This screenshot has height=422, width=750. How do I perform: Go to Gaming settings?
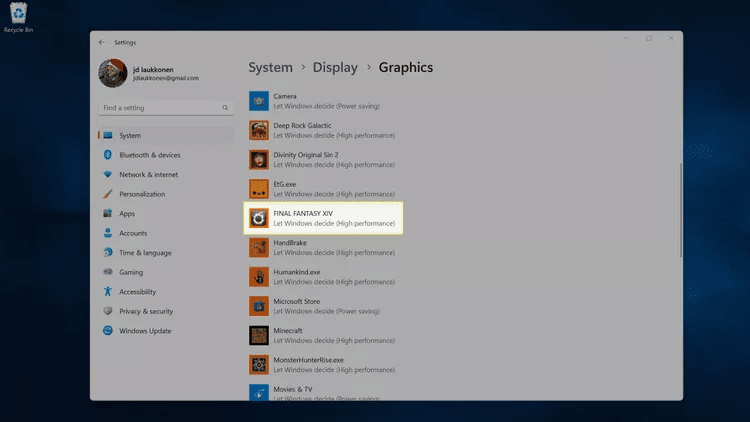tap(166, 272)
